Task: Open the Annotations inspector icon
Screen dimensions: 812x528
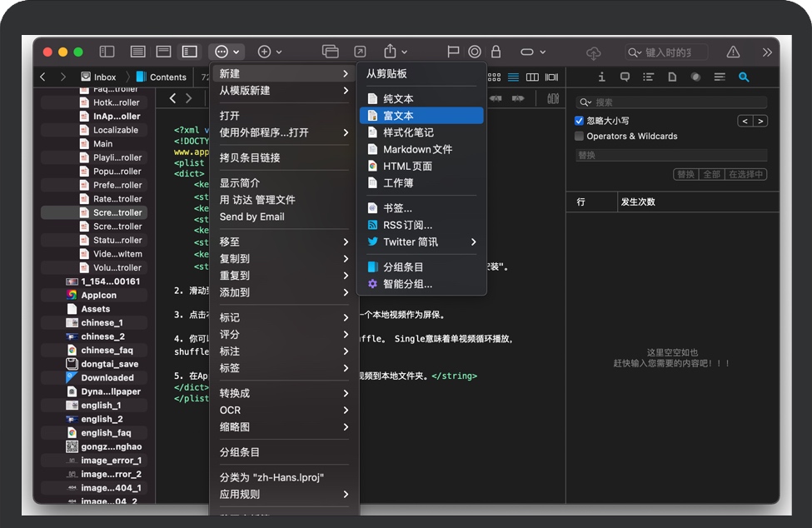Action: 625,77
